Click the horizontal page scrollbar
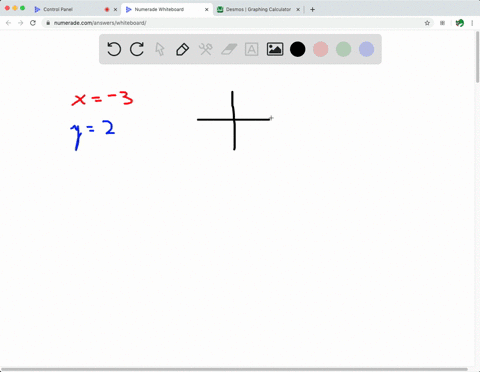Viewport: 480px width, 372px height. click(234, 369)
